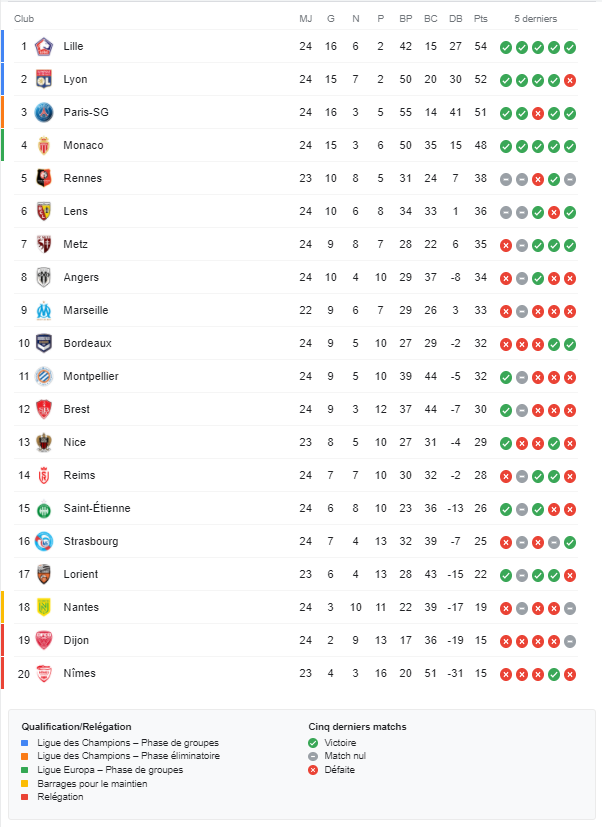Click the Paris-SG crest icon
The width and height of the screenshot is (602, 827).
click(43, 113)
